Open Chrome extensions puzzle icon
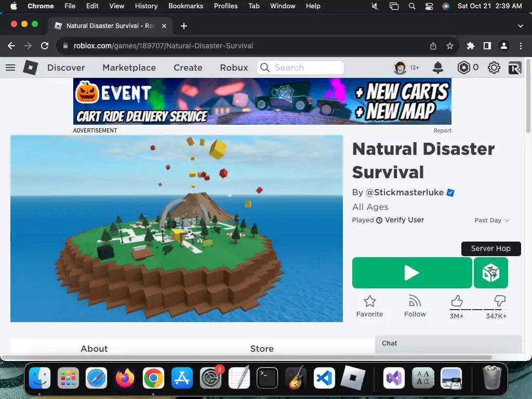This screenshot has width=532, height=399. click(471, 46)
